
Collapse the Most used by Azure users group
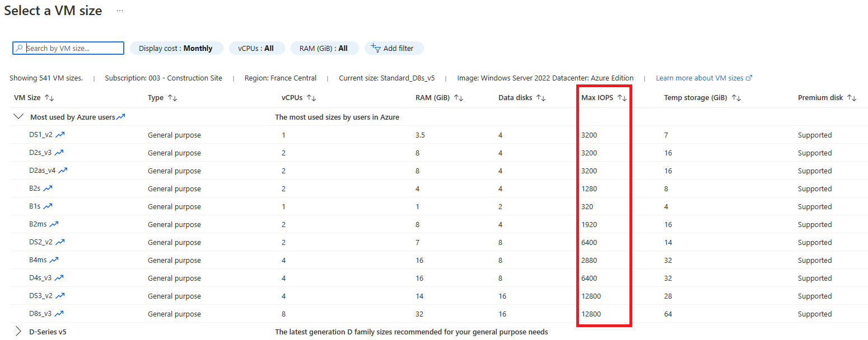[x=18, y=117]
